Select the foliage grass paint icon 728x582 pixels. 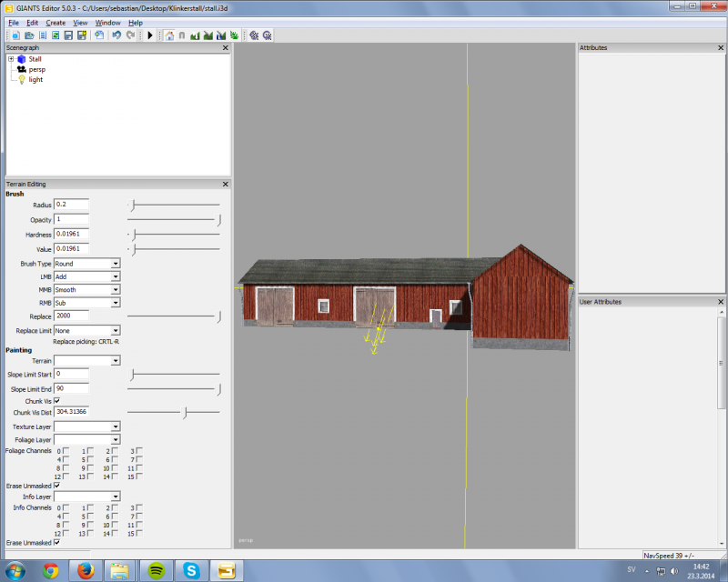click(234, 35)
